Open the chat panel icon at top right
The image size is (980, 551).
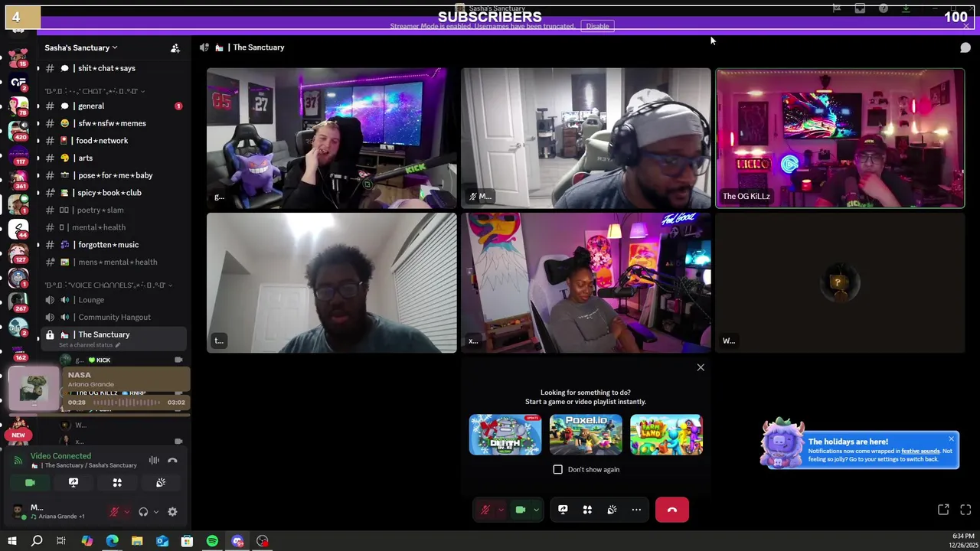click(965, 47)
